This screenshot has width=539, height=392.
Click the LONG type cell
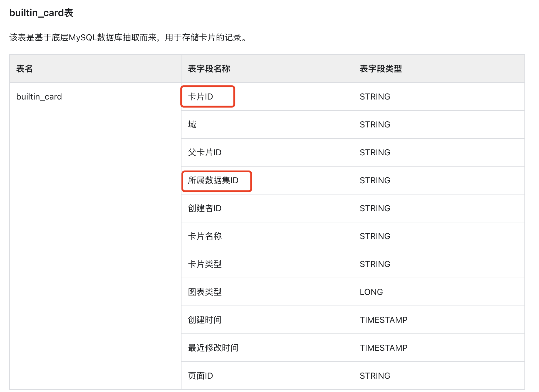[x=371, y=292]
